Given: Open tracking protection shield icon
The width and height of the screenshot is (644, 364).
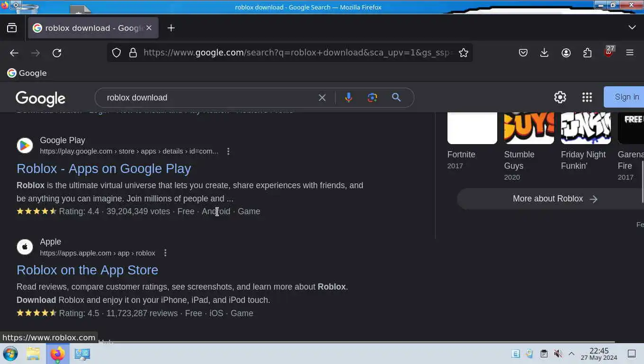Looking at the screenshot, I should 116,53.
